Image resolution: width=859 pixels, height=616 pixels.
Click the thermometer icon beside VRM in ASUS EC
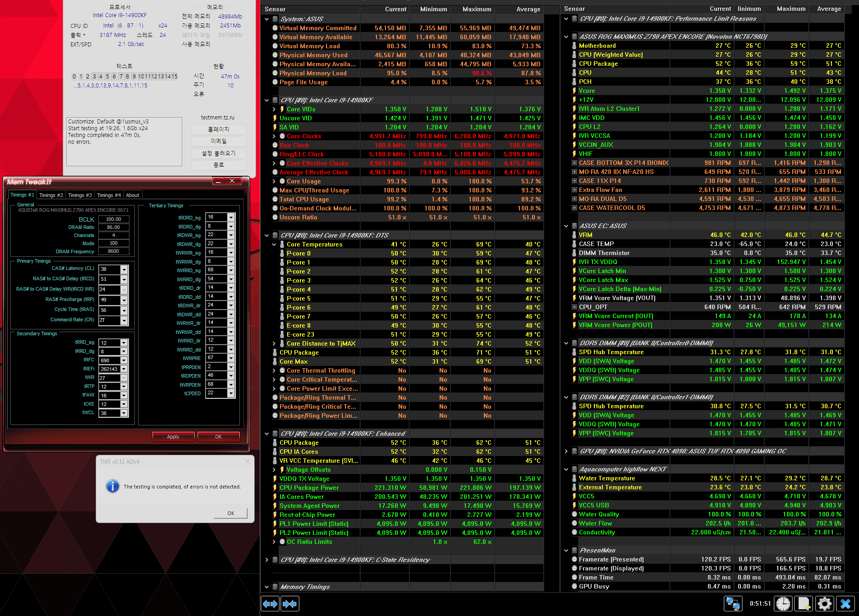click(x=574, y=235)
